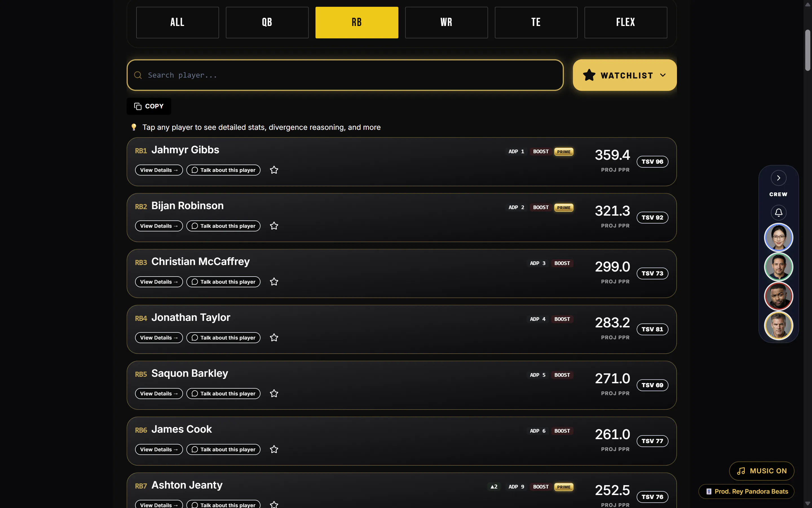View Details for Christian McCaffrey
This screenshot has height=508, width=812.
coord(159,282)
